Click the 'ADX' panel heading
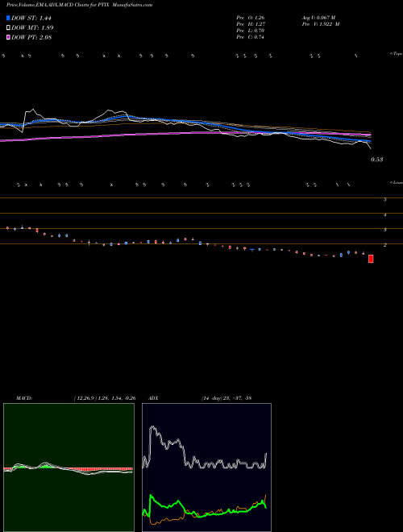The width and height of the screenshot is (403, 532). (x=153, y=398)
